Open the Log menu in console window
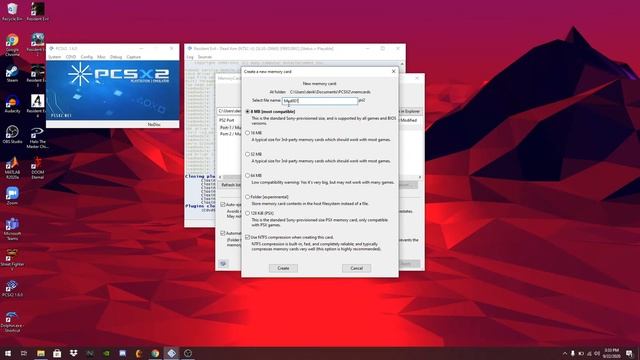 [x=190, y=57]
